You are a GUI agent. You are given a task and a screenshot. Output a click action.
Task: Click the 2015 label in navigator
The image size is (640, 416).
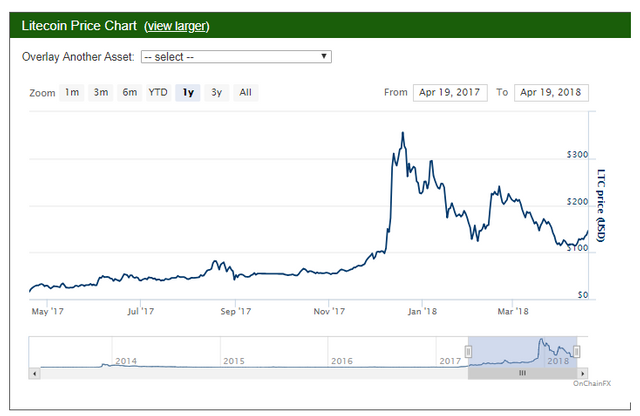tap(234, 361)
